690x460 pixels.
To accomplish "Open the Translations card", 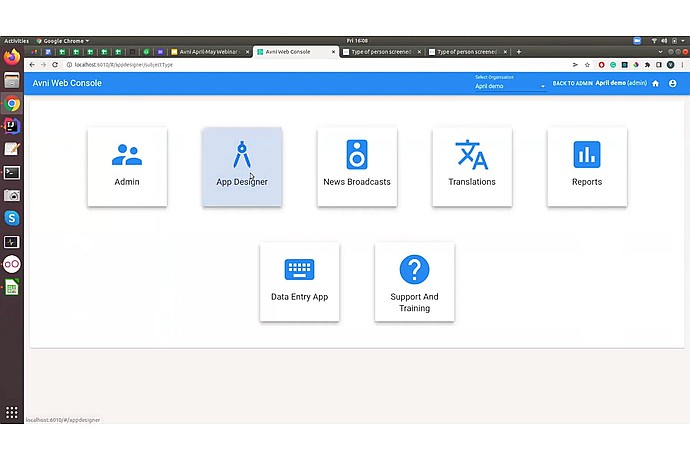I will (472, 167).
